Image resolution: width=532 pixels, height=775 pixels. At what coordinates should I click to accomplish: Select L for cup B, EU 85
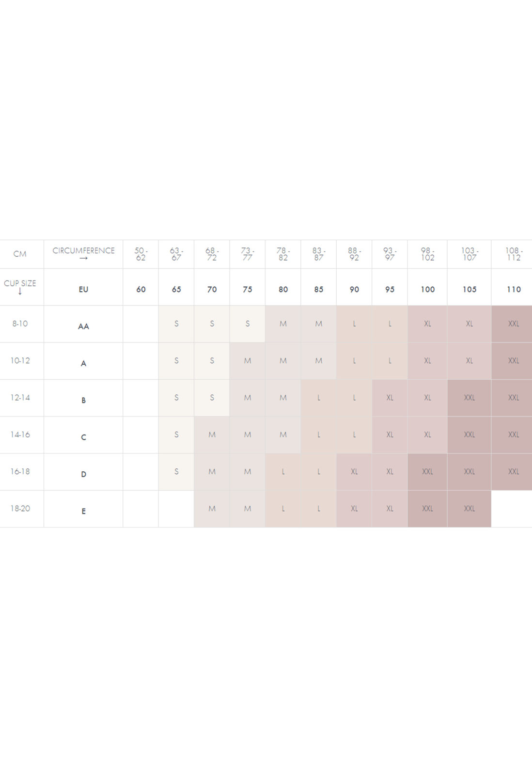tap(319, 398)
